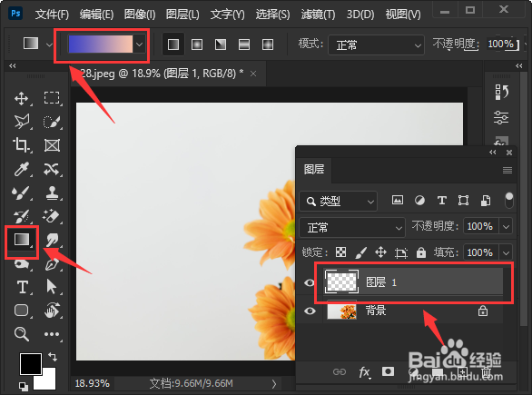Filter layers by type layers
532x395 pixels.
442,200
